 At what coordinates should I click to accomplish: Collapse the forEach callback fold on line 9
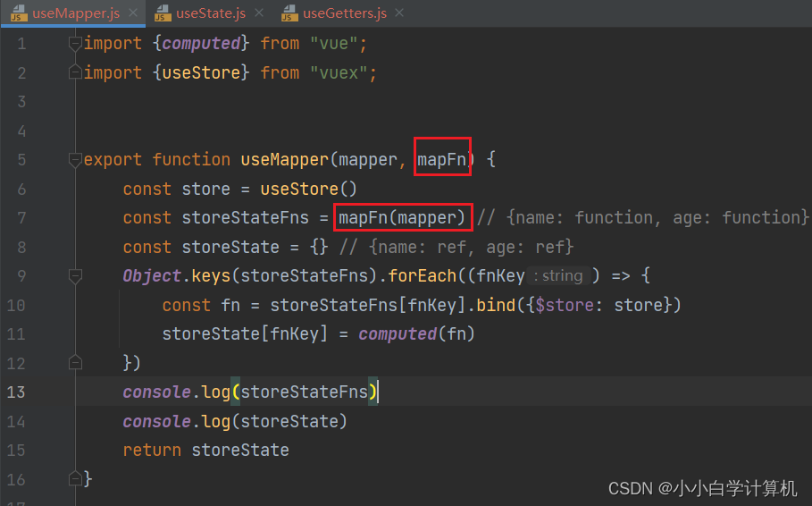click(75, 276)
